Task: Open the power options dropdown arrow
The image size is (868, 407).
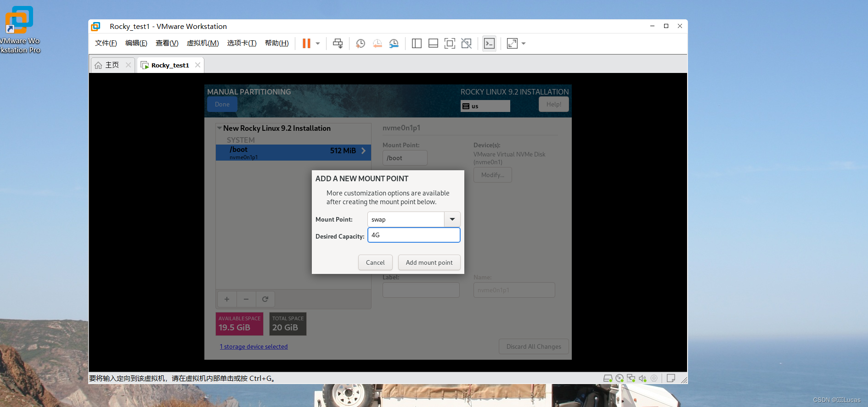Action: click(318, 44)
